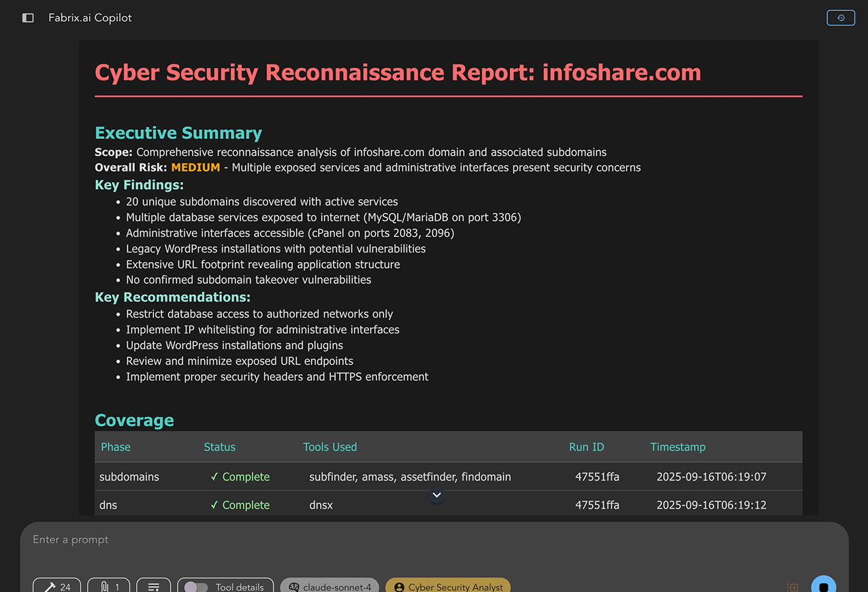
Task: Toggle the sidebar panel icon
Action: (x=28, y=18)
